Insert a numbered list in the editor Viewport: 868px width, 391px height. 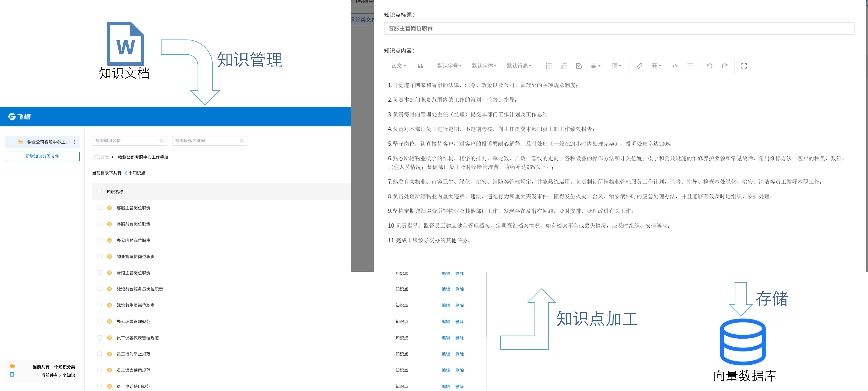[x=564, y=66]
